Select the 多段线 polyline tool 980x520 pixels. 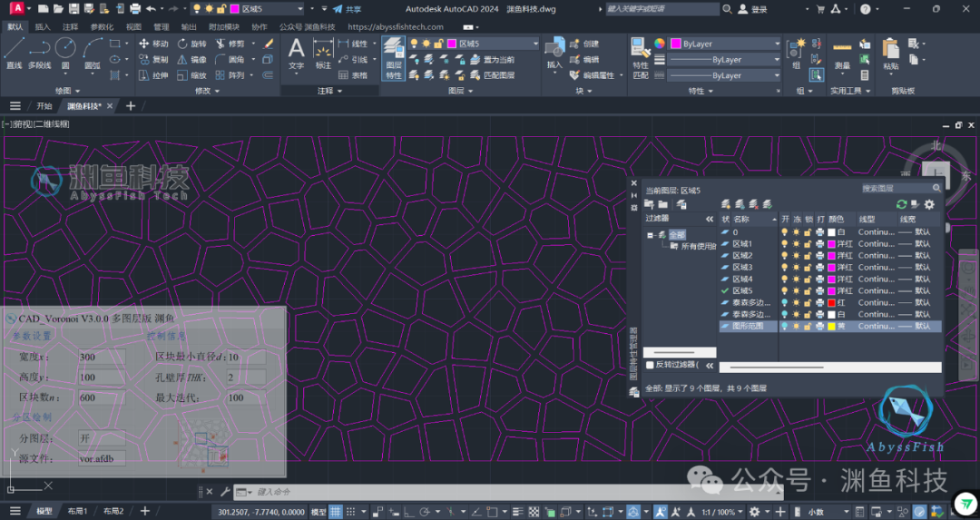tap(39, 54)
